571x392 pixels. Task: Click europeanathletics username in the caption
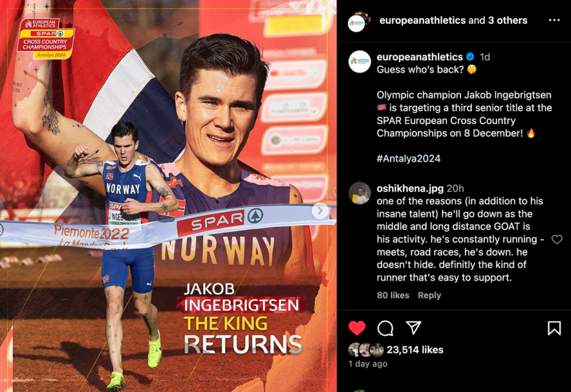[x=419, y=57]
